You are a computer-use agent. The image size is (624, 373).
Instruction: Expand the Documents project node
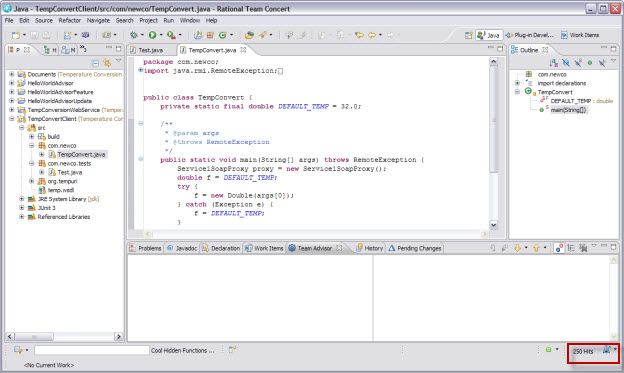[12, 74]
